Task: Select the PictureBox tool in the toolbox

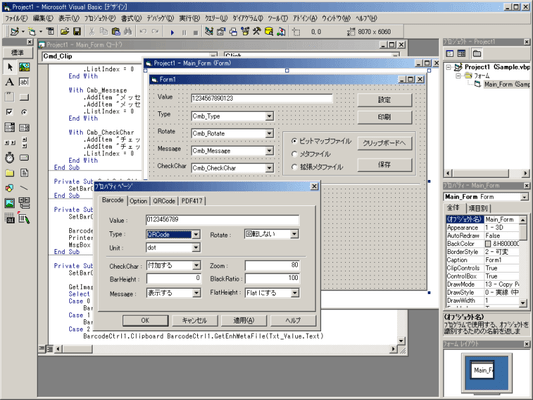Action: click(24, 67)
